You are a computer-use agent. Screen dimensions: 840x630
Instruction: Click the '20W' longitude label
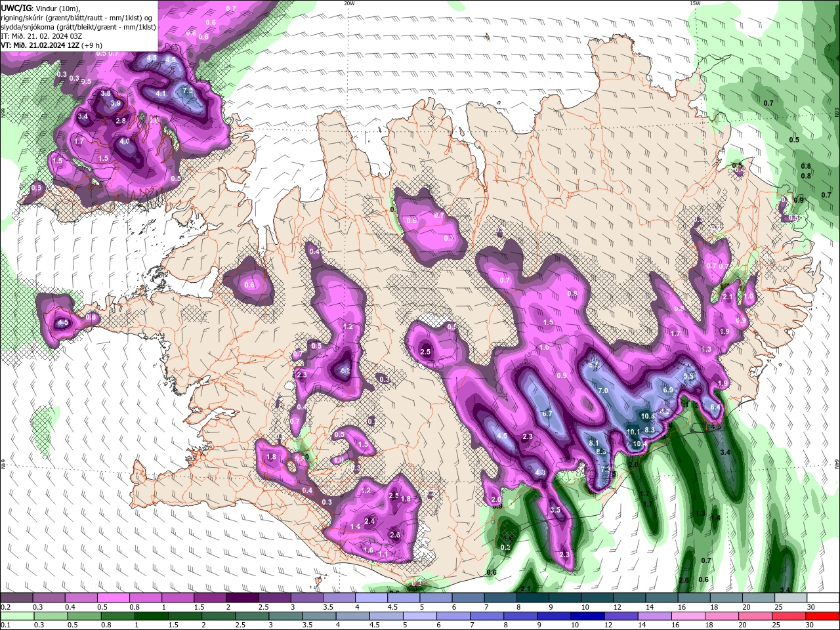tap(349, 3)
